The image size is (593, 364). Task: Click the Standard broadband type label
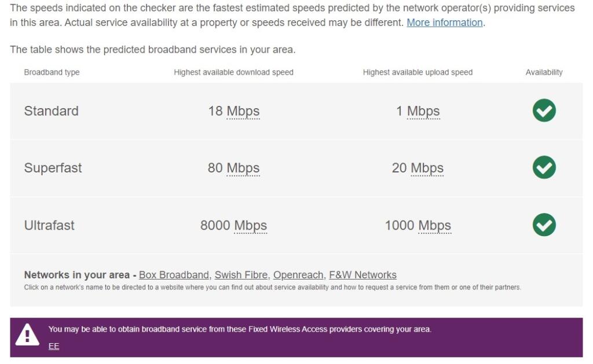51,111
